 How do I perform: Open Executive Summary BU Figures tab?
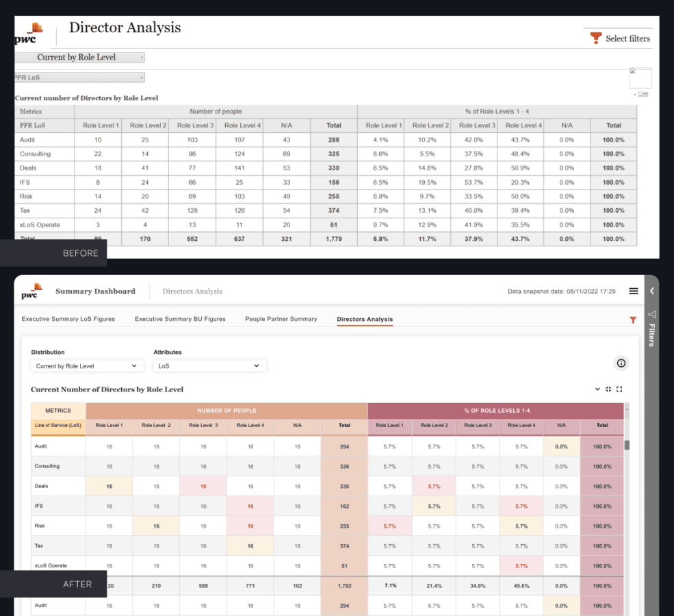[x=180, y=319]
